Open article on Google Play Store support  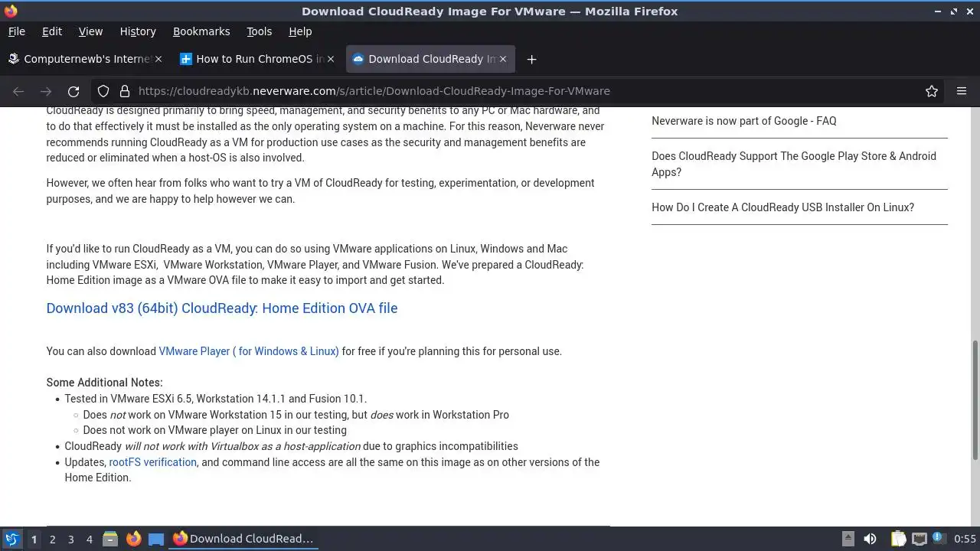click(x=794, y=164)
